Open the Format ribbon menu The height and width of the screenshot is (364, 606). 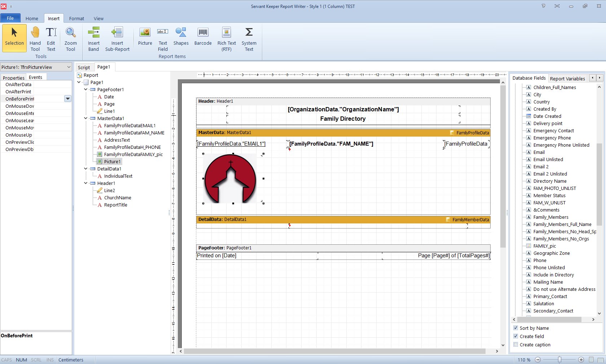76,18
